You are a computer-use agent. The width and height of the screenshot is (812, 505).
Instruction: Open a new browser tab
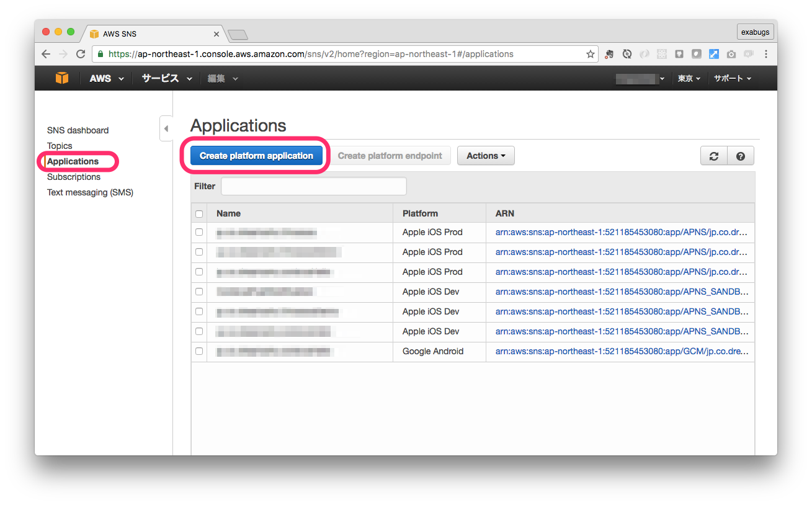click(238, 34)
